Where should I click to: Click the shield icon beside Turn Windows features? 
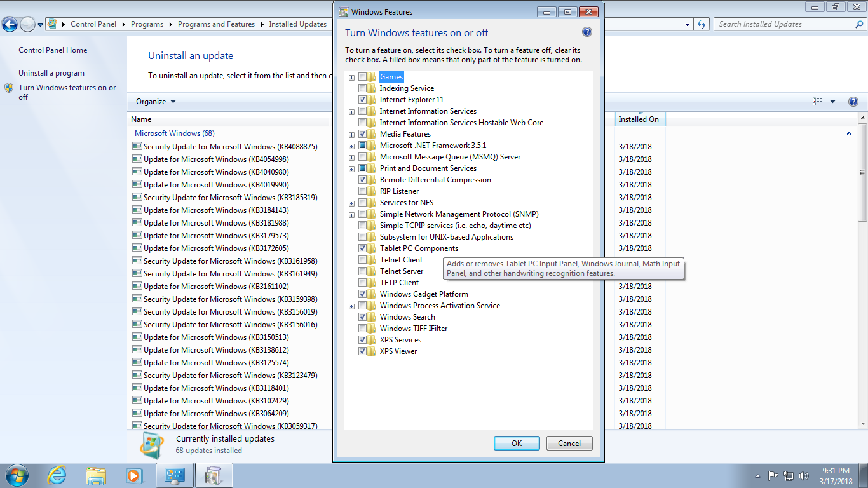click(x=9, y=88)
